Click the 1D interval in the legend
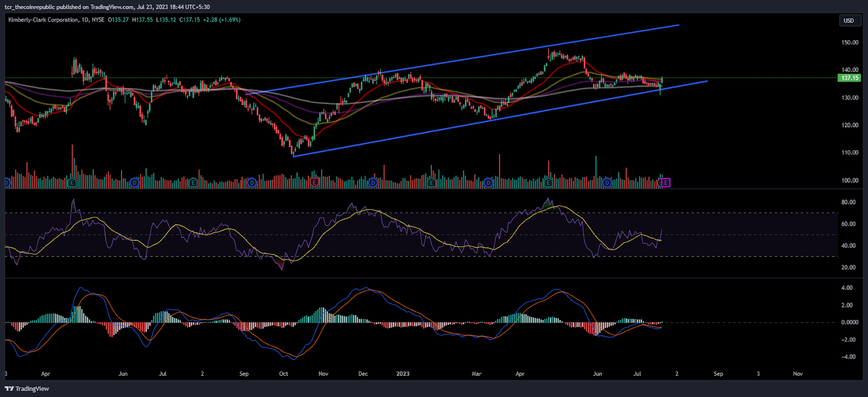Viewport: 868px width, 397px height. click(85, 20)
